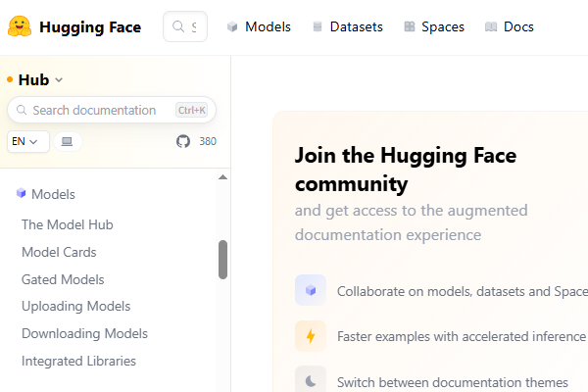Click the Ctrl+K shortcut badge
This screenshot has height=392, width=588.
(192, 110)
